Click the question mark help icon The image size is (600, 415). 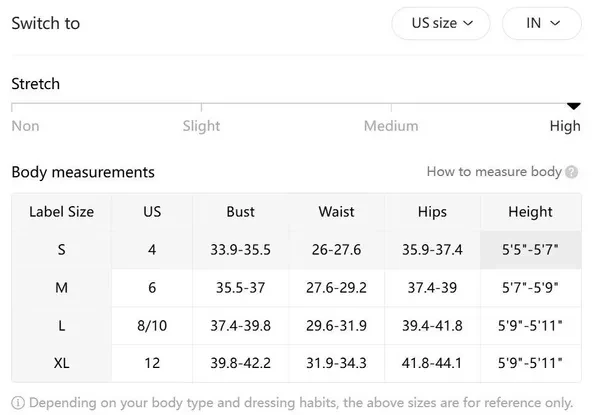(x=572, y=172)
